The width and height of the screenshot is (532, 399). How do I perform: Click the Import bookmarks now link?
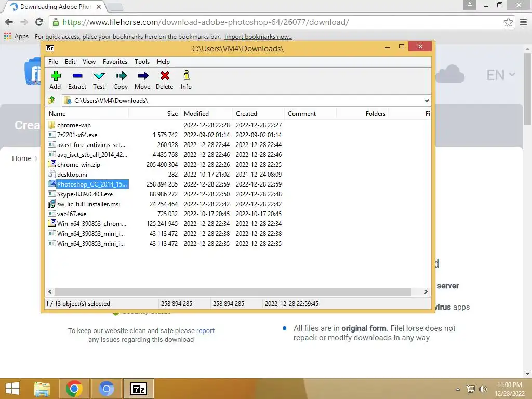coord(258,37)
